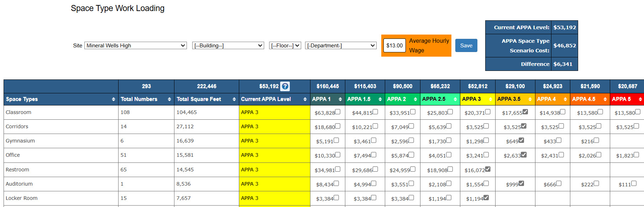Sort by Total Numbers column arrows
The width and height of the screenshot is (644, 207).
pyautogui.click(x=169, y=99)
